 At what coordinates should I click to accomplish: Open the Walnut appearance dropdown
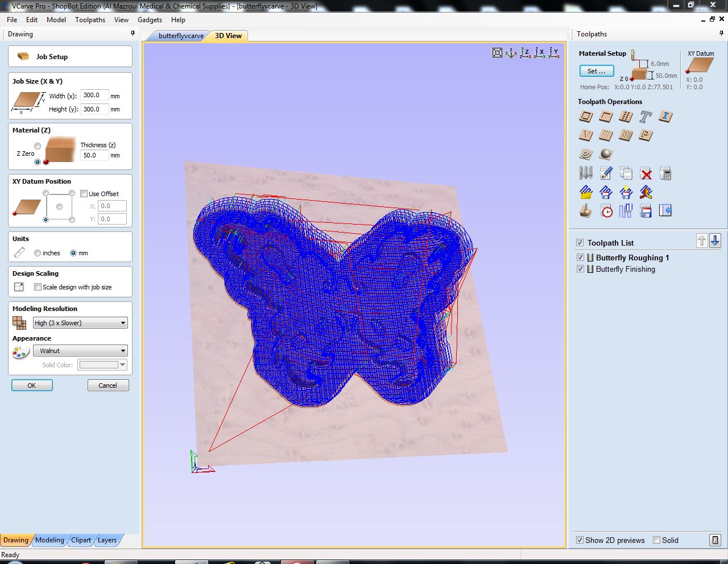tap(80, 351)
